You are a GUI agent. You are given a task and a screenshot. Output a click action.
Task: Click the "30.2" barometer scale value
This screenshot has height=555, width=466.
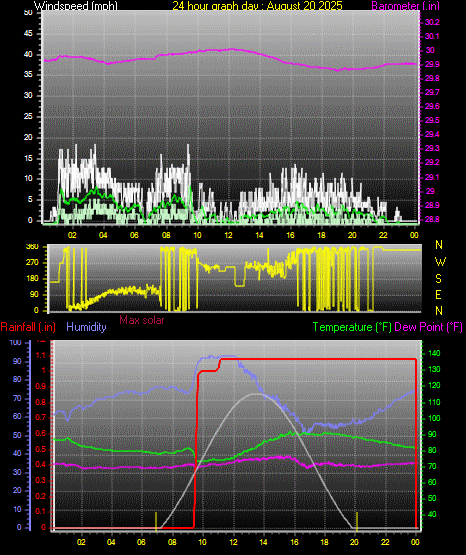coord(432,22)
